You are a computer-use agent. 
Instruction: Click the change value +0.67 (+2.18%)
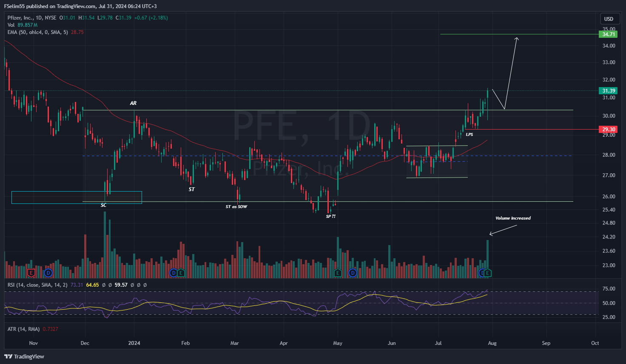[x=151, y=18]
